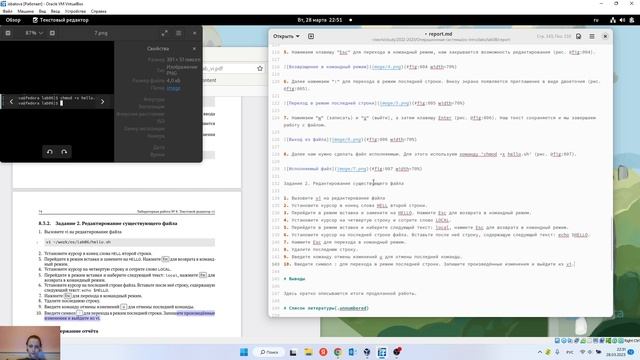The image size is (640, 360).
Task: Open Google Chrome from the taskbar
Action: click(338, 352)
